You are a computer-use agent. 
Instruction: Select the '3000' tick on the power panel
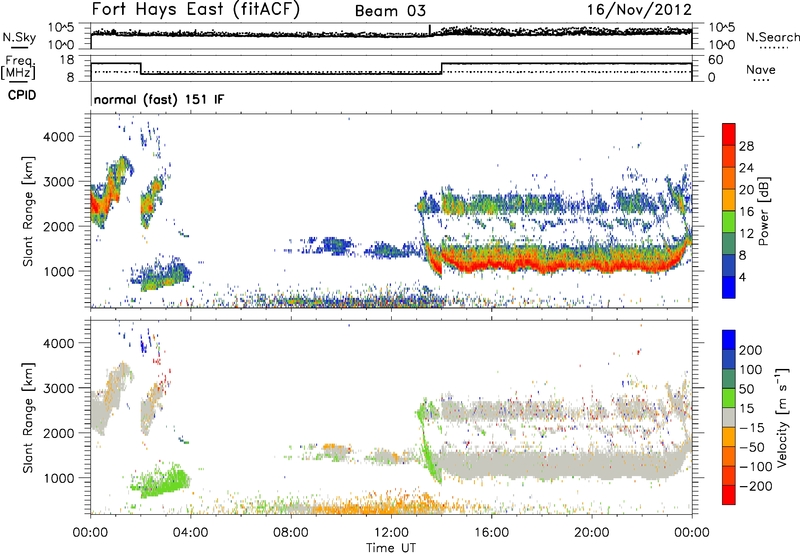coord(58,182)
